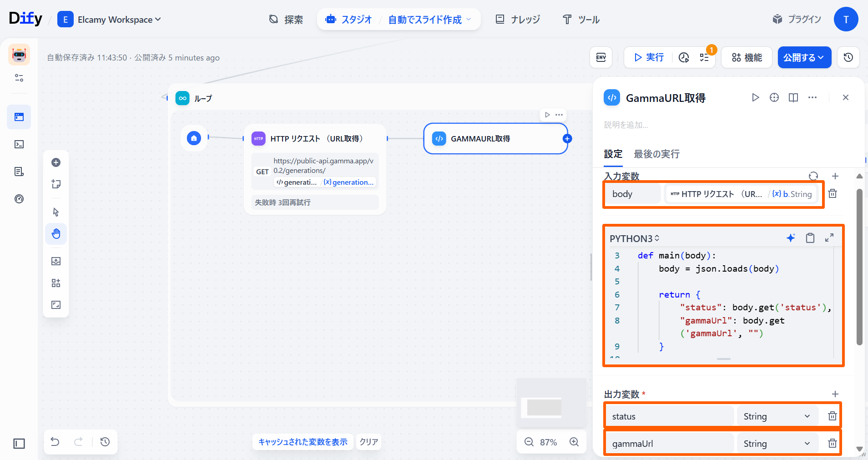Delete the gammaUrl output variable
The image size is (868, 460).
(x=832, y=443)
